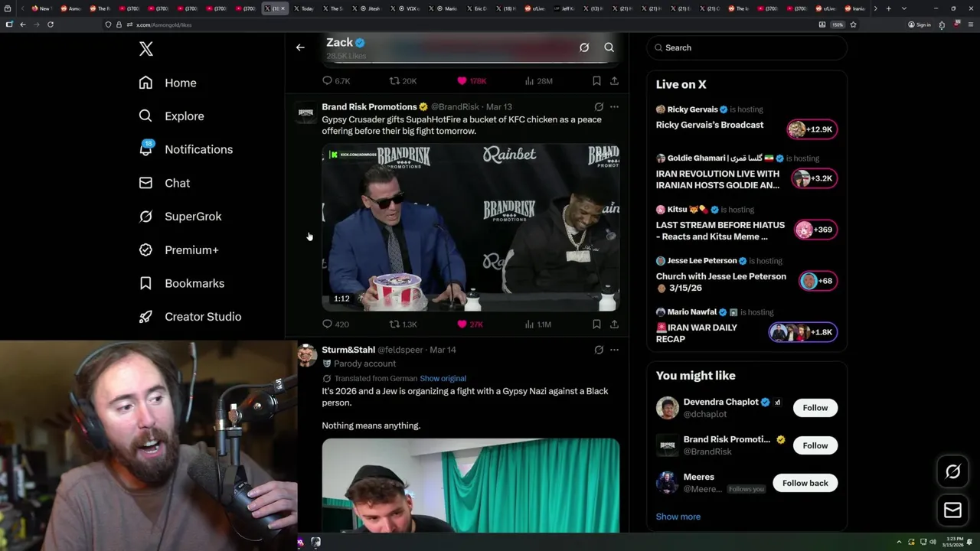Click the Creator Studio rocket icon

pos(145,317)
